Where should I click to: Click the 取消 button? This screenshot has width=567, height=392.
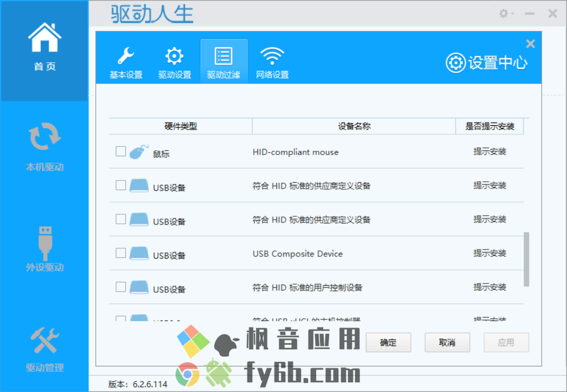coord(447,343)
